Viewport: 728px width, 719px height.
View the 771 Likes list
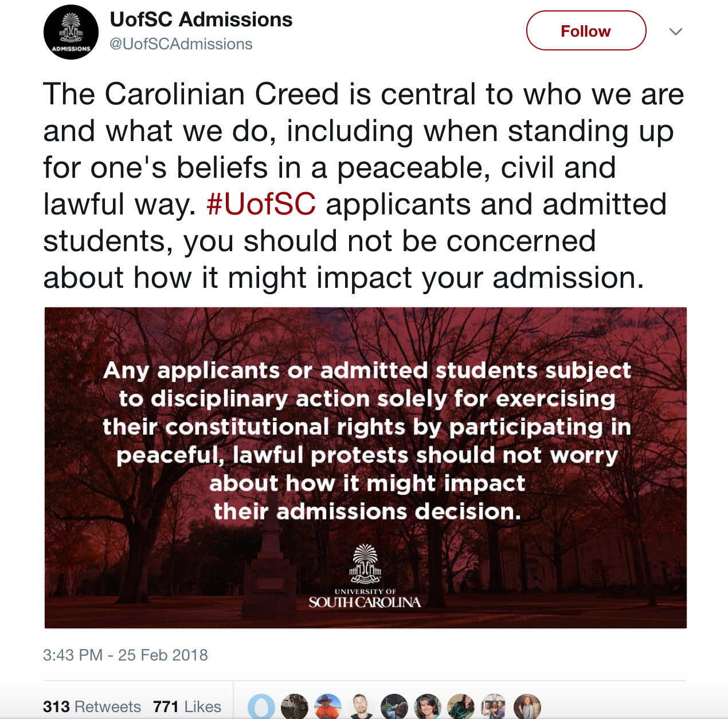click(x=187, y=706)
